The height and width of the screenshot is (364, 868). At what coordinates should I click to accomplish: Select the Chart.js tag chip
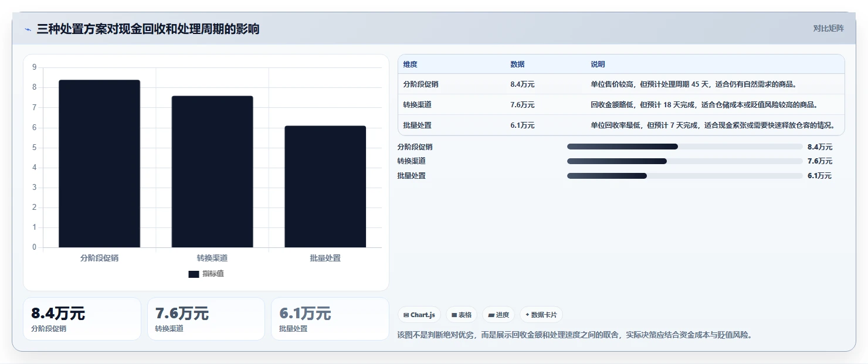pos(419,315)
